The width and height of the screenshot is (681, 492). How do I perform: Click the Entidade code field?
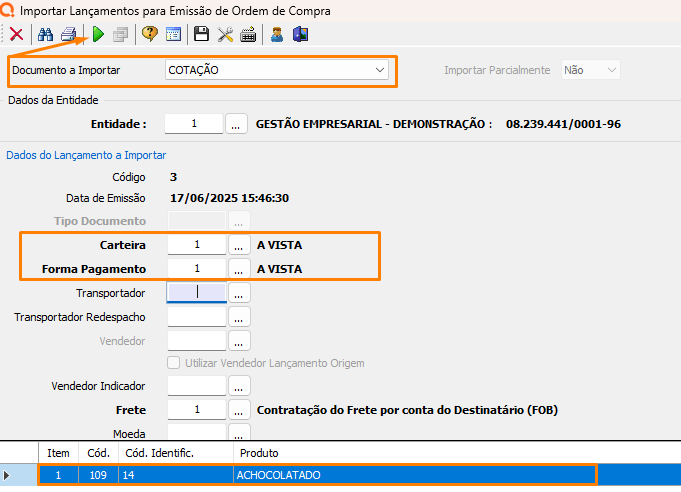tap(194, 124)
